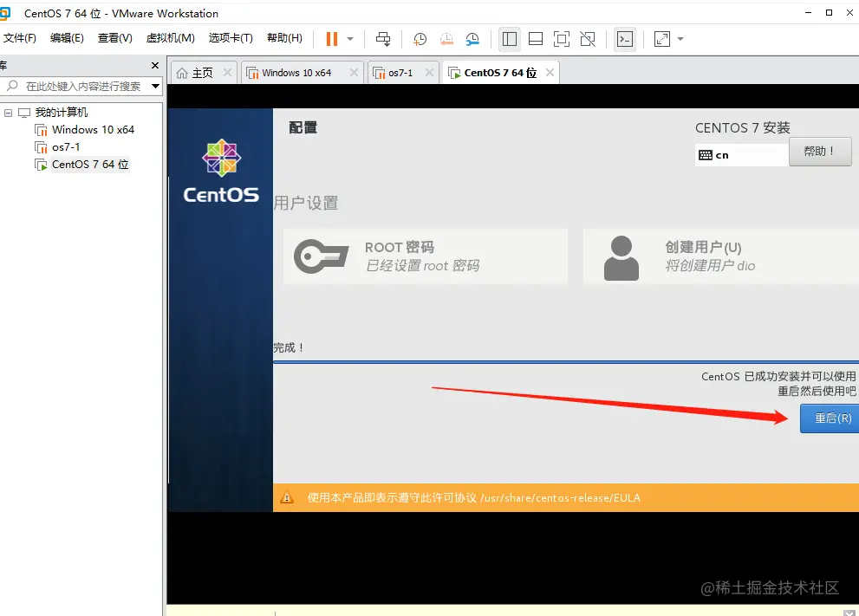Click the user silhouette icon
Viewport: 859px width, 616px height.
621,258
